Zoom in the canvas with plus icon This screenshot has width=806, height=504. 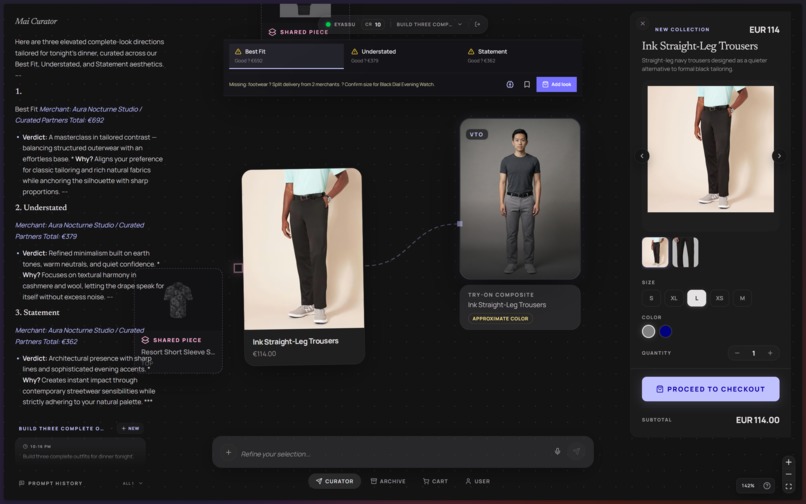coord(789,462)
